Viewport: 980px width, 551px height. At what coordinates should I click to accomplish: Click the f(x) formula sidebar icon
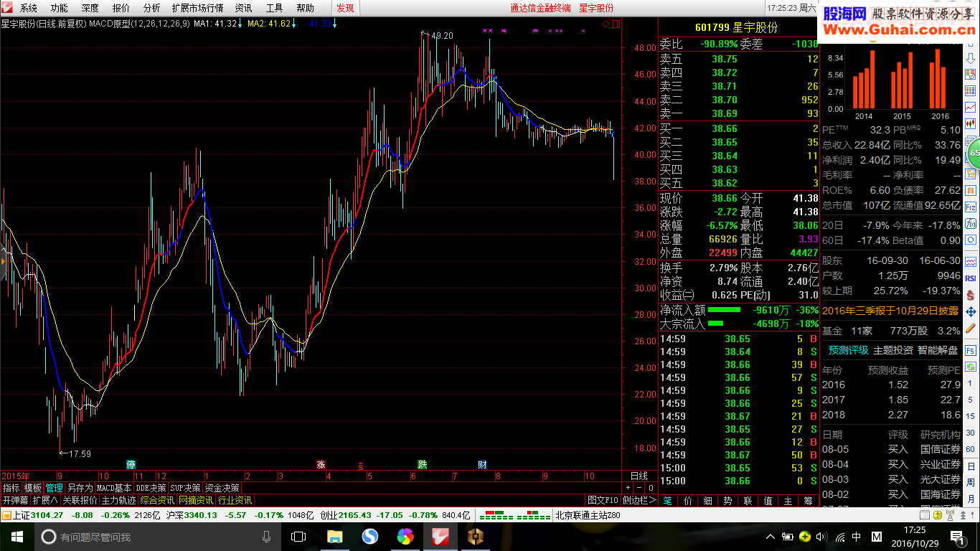pos(971,224)
